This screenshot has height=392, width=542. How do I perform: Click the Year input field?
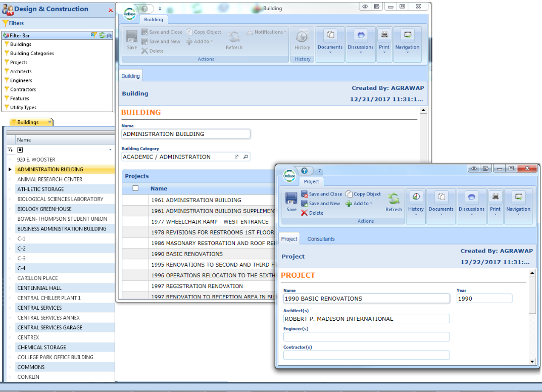(484, 299)
